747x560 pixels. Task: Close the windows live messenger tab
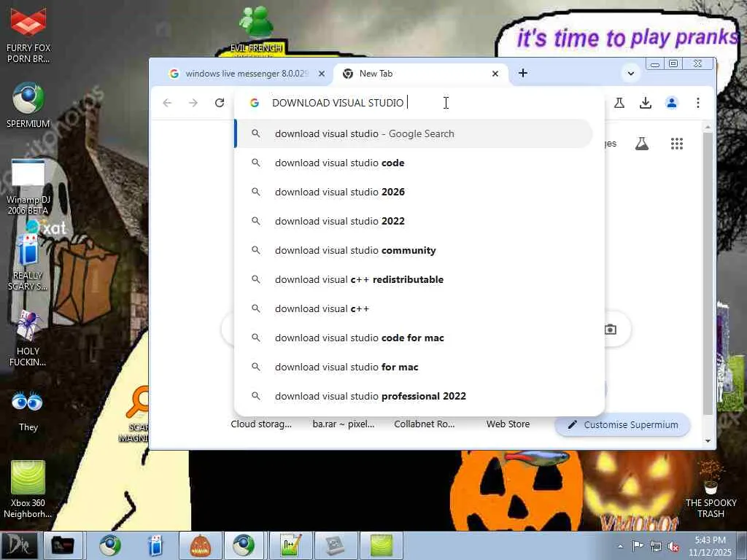[322, 74]
